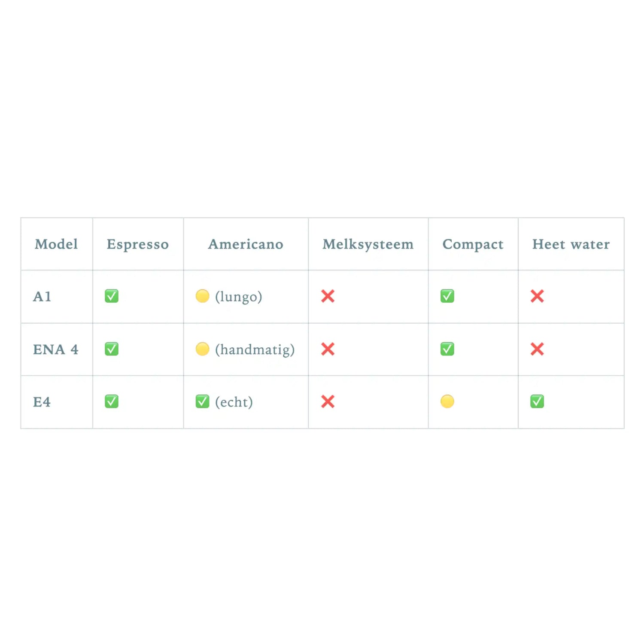Click green check next to (echt)
The width and height of the screenshot is (644, 644).
coord(202,401)
